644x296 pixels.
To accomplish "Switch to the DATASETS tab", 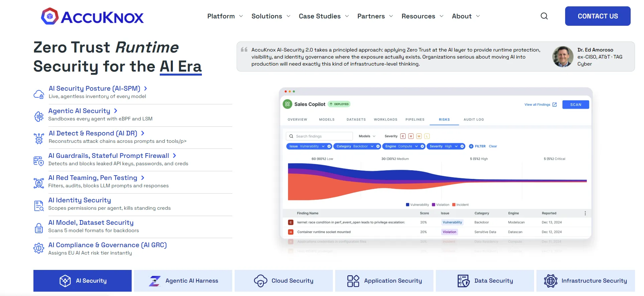I will pyautogui.click(x=356, y=119).
